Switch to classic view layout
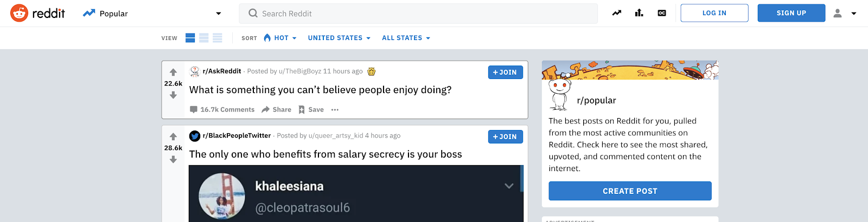The height and width of the screenshot is (222, 868). [x=204, y=38]
